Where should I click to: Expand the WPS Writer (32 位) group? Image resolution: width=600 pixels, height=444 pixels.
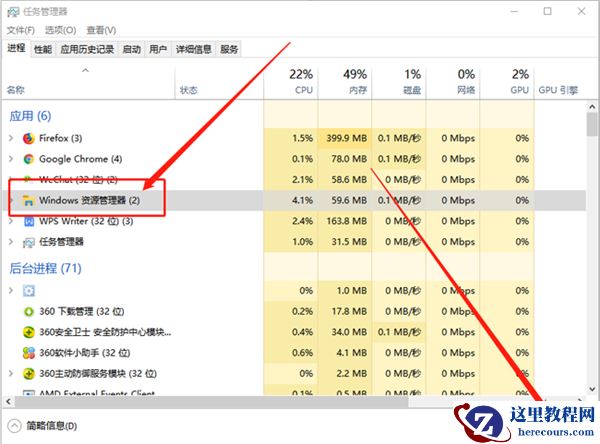click(x=11, y=221)
